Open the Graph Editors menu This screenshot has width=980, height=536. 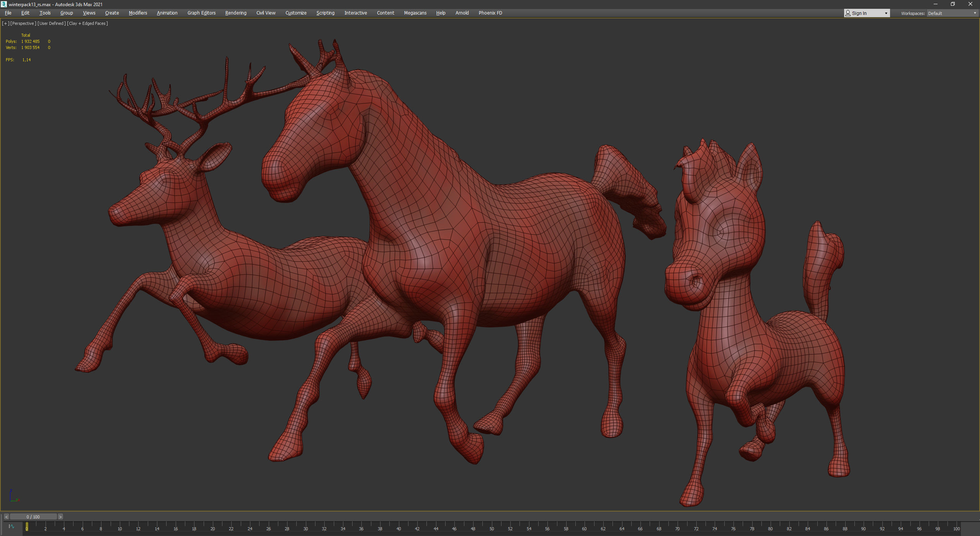click(201, 13)
